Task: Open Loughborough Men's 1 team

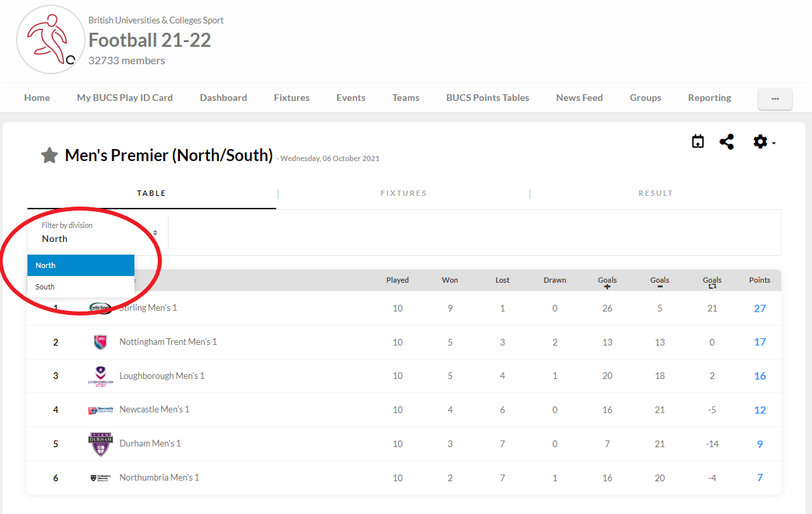Action: click(162, 376)
